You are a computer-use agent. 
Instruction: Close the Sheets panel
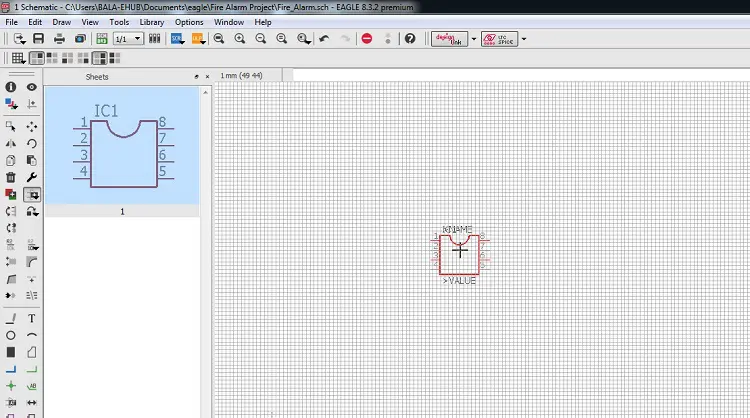click(208, 77)
